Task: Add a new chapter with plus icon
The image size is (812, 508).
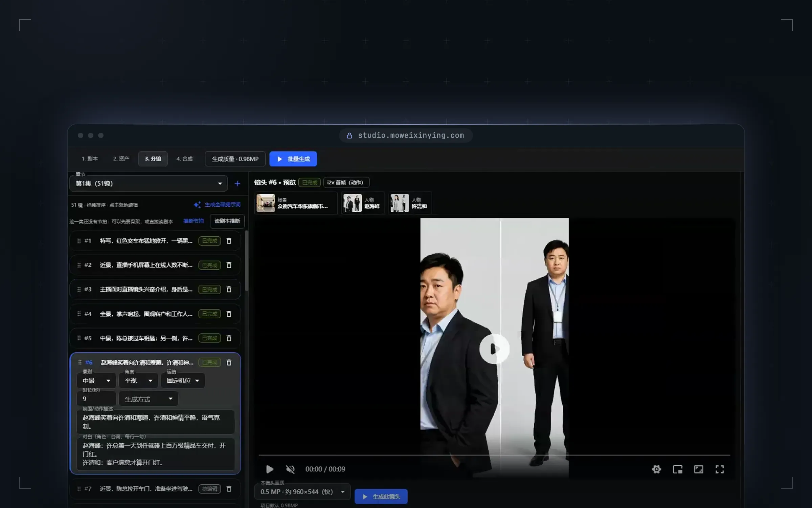Action: coord(238,184)
